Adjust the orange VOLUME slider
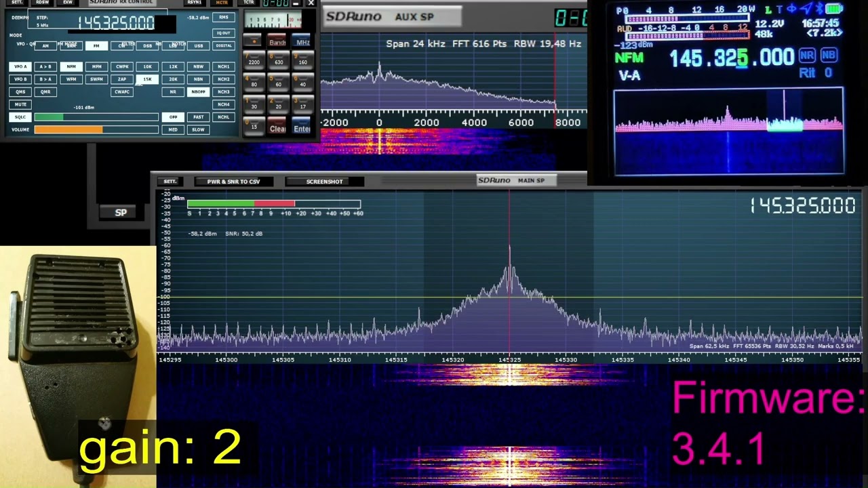Screen dimensions: 868x488 pyautogui.click(x=96, y=129)
